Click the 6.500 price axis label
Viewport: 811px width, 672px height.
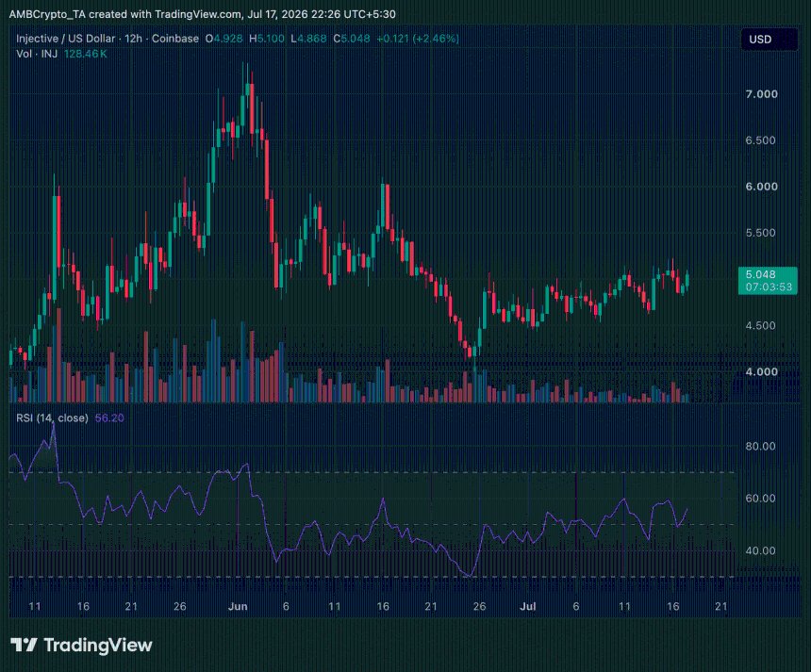coord(760,140)
